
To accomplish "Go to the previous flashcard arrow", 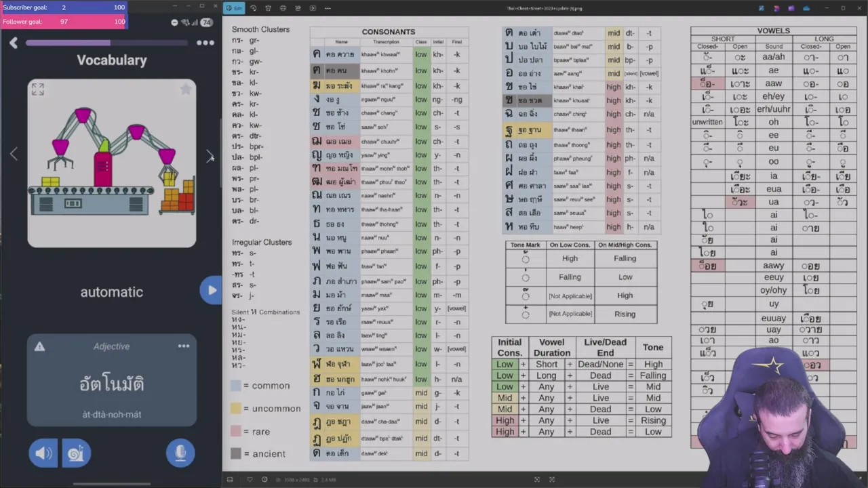I will [x=14, y=154].
